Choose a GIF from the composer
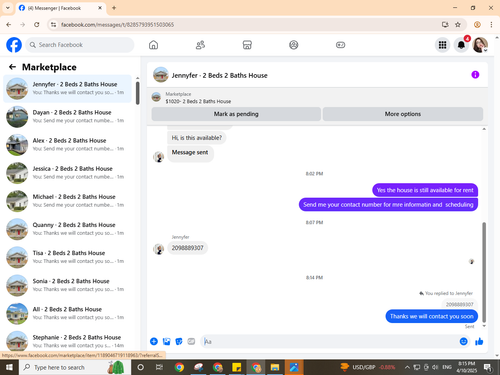 coord(191,341)
